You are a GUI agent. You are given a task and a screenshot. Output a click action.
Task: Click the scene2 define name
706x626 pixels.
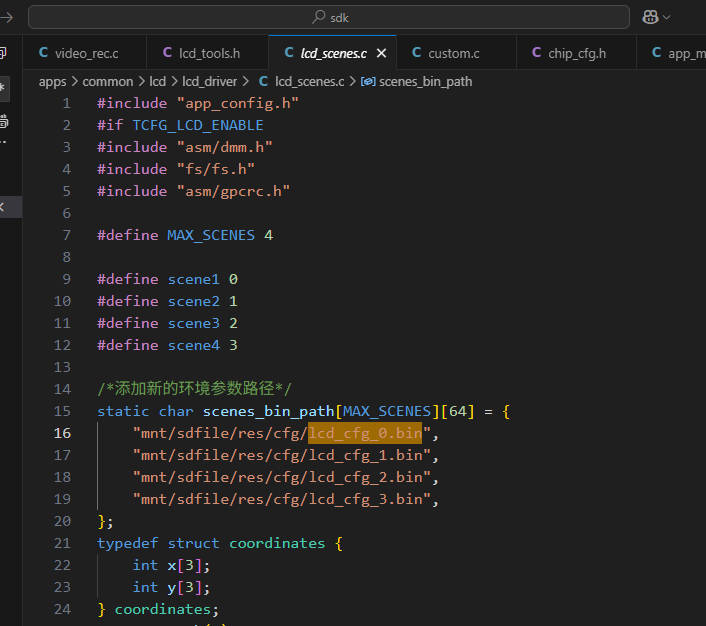[x=194, y=301]
